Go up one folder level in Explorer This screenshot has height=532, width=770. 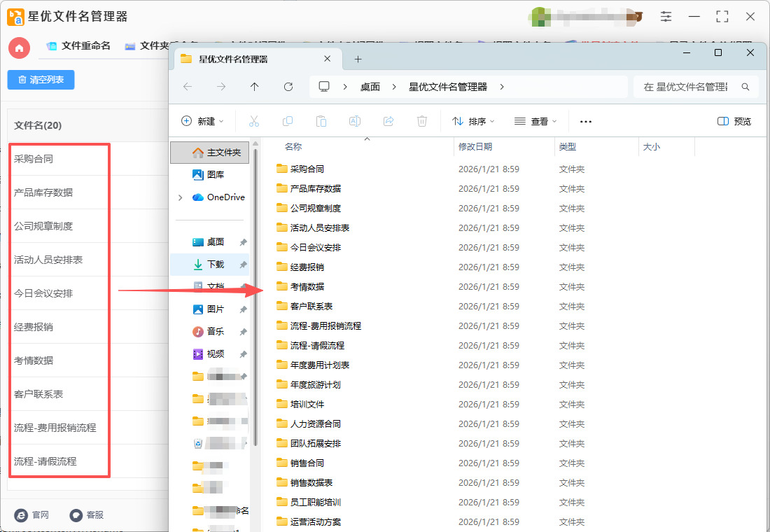click(x=254, y=87)
